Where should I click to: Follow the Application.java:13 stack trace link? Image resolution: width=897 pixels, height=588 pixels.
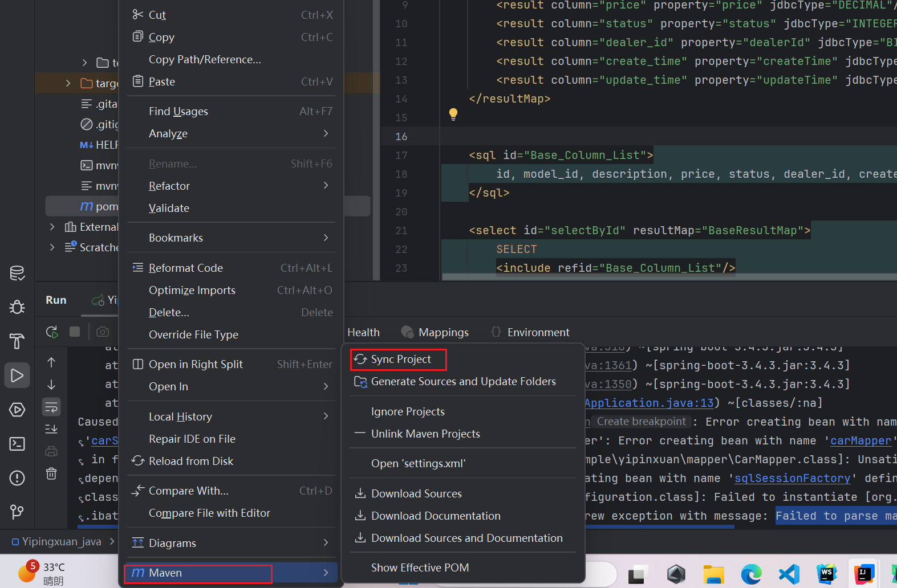649,403
